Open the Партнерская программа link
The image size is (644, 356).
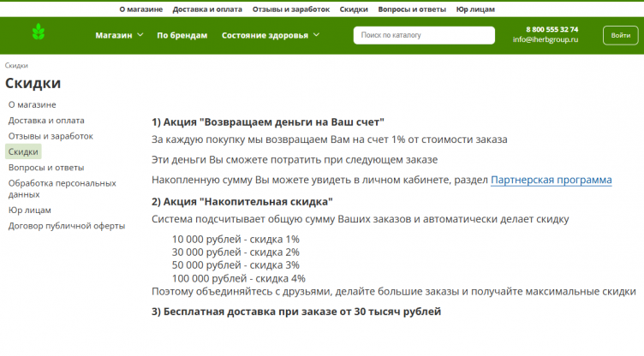552,180
